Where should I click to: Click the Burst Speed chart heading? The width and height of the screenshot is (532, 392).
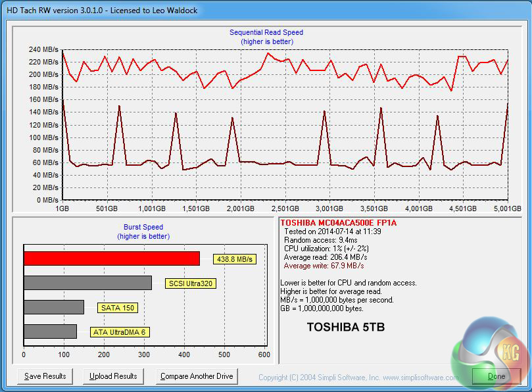(143, 227)
